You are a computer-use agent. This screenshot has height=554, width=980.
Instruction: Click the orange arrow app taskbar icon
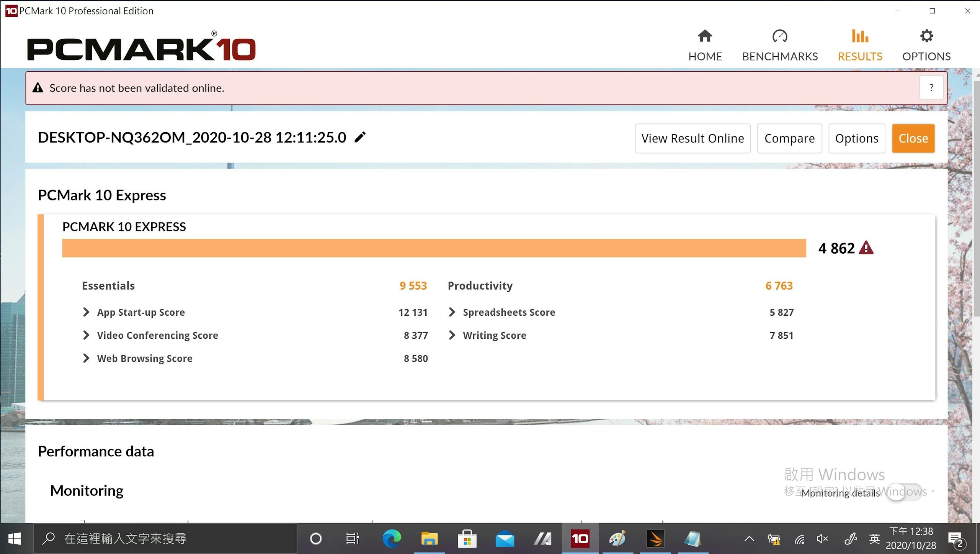pyautogui.click(x=655, y=539)
